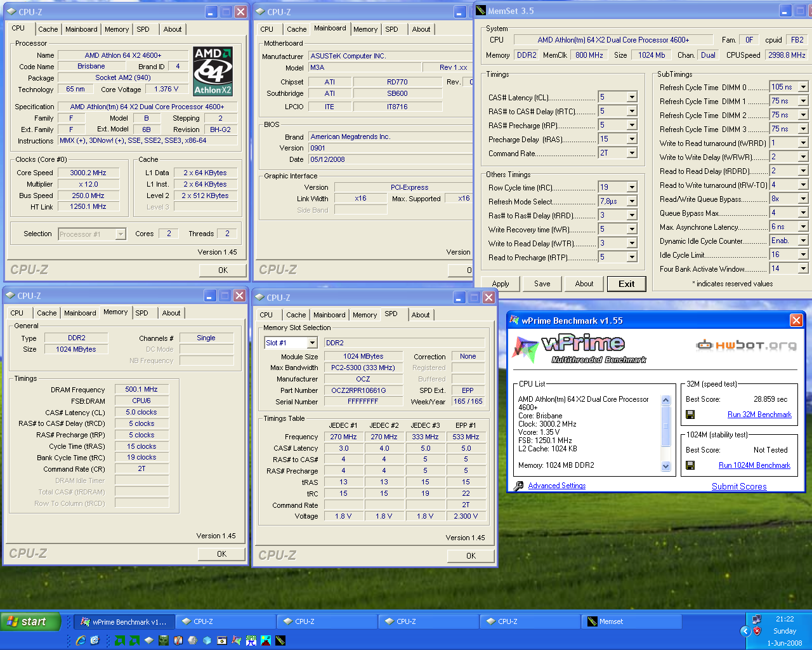Click the Run 32M Benchmark link
Image resolution: width=812 pixels, height=650 pixels.
759,415
